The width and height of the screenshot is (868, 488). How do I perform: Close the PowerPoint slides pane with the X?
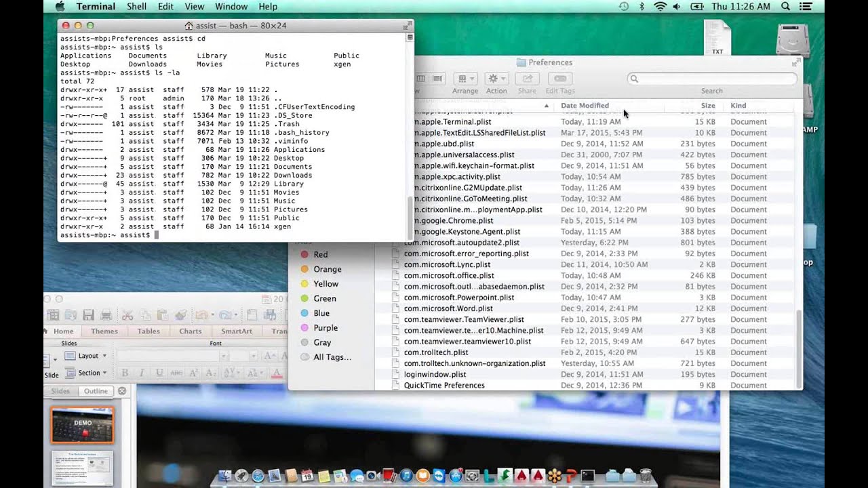tap(122, 391)
